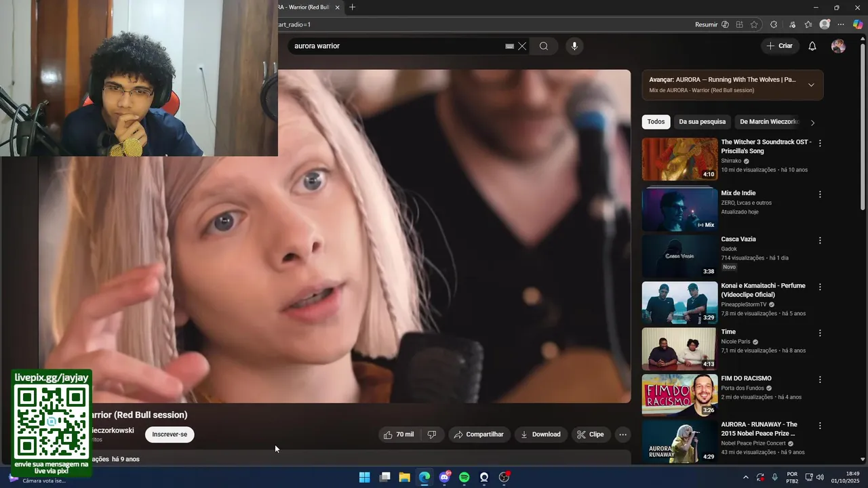Open options for FIM DO RACISMO video
The height and width of the screenshot is (488, 868).
[820, 380]
